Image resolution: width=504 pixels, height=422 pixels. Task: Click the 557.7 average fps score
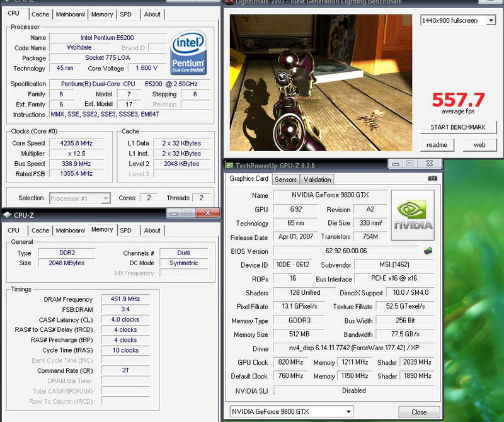[458, 100]
